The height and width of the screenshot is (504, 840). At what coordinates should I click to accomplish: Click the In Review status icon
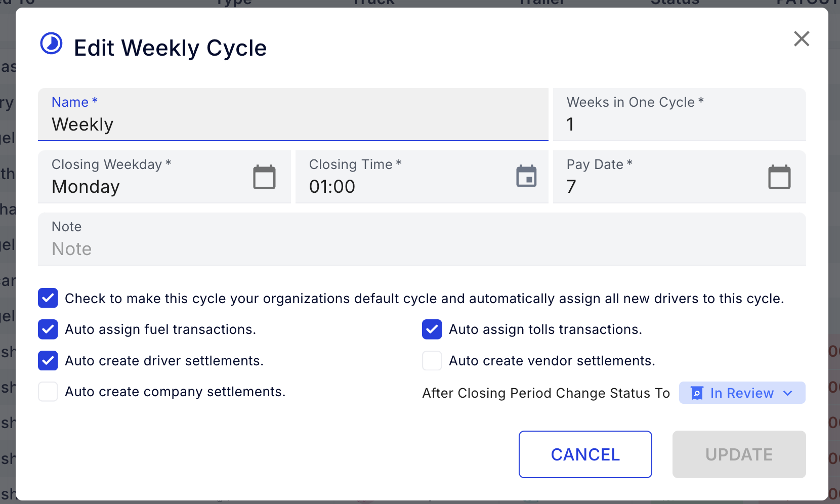pos(697,393)
